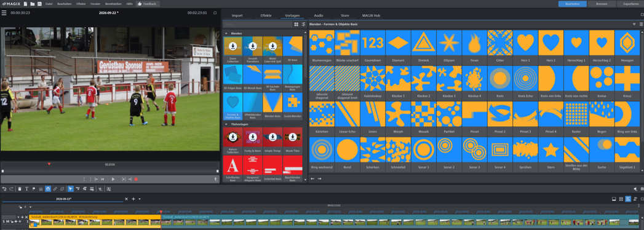
Task: Redo the last undone action
Action: [11, 189]
